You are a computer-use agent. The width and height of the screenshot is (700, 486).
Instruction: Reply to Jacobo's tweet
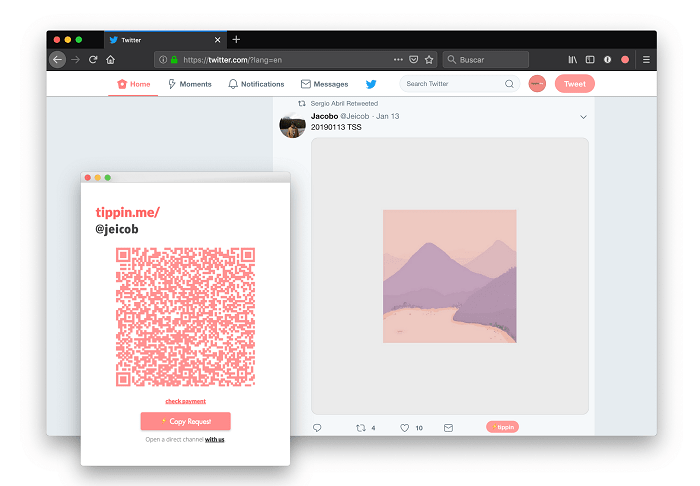(317, 428)
